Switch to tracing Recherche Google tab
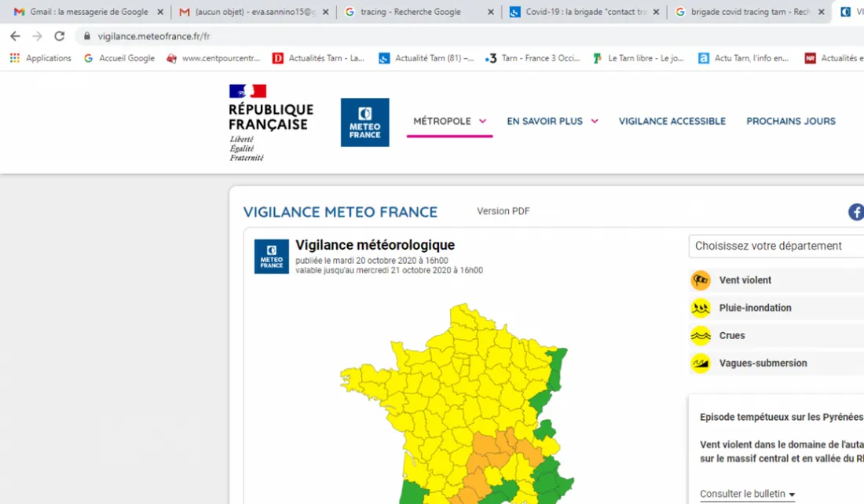864x504 pixels. pos(414,12)
